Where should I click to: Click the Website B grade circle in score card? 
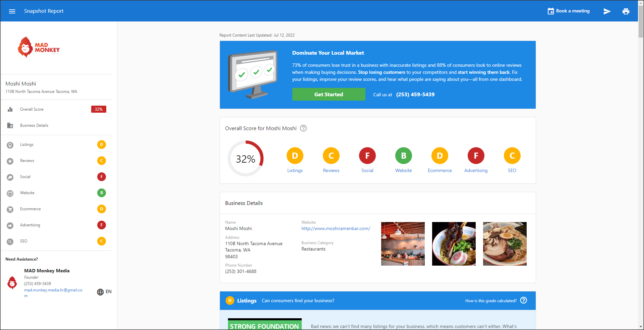point(404,156)
